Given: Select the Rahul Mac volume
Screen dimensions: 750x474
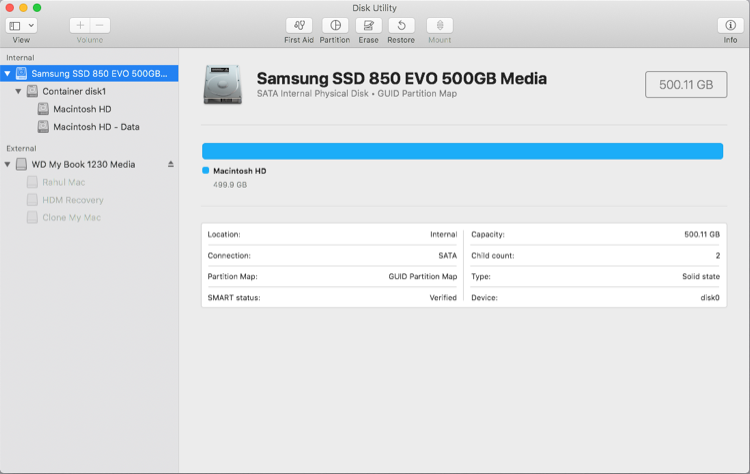Looking at the screenshot, I should (65, 182).
